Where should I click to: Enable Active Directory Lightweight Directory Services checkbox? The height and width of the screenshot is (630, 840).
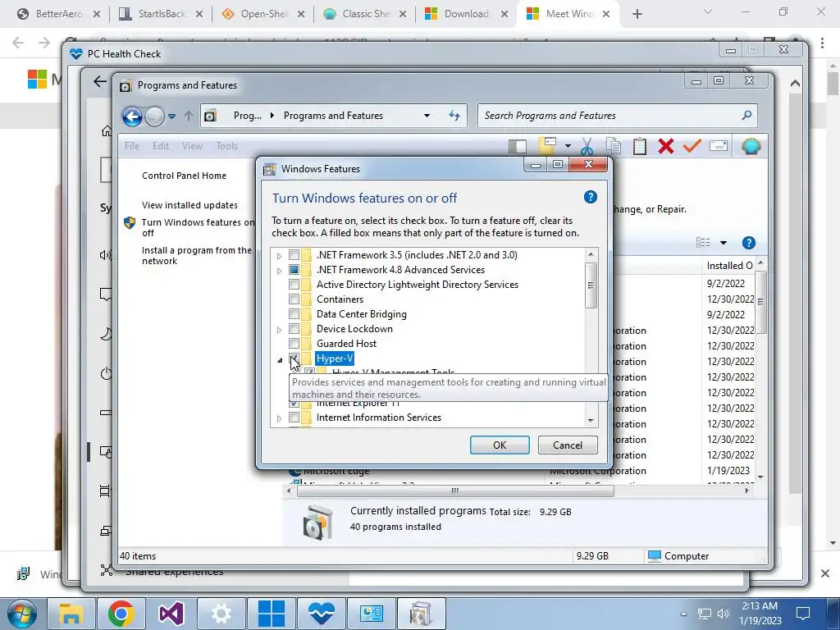pyautogui.click(x=294, y=285)
